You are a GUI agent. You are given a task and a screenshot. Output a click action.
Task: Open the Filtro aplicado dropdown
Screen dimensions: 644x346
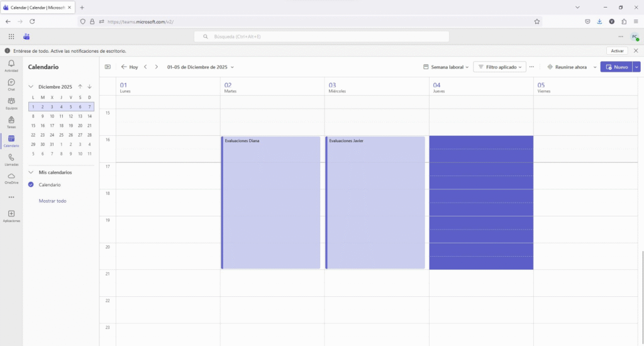coord(500,67)
